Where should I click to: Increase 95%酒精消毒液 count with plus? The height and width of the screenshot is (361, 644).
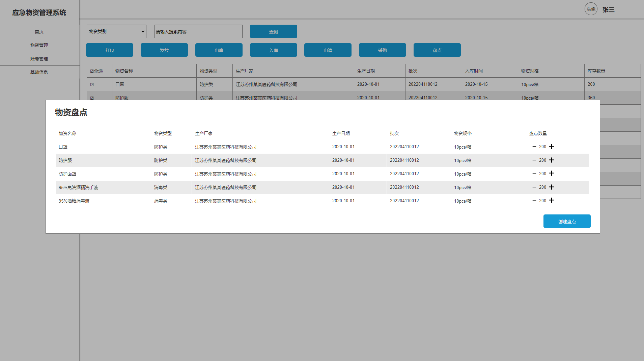tap(552, 201)
